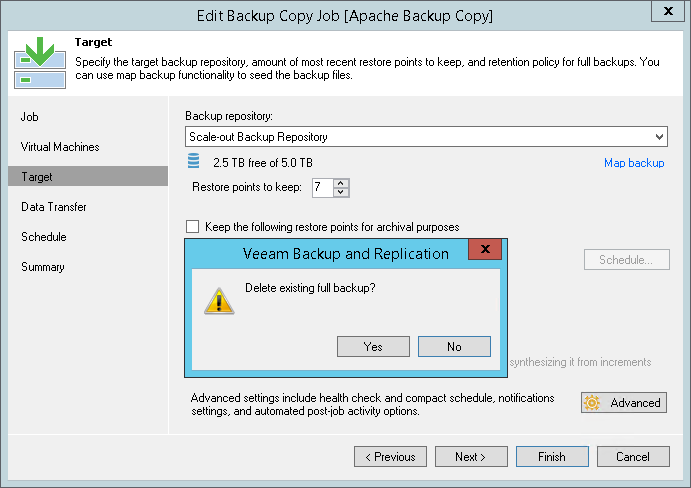The height and width of the screenshot is (488, 691).
Task: Click the restore points number field
Action: (x=321, y=187)
